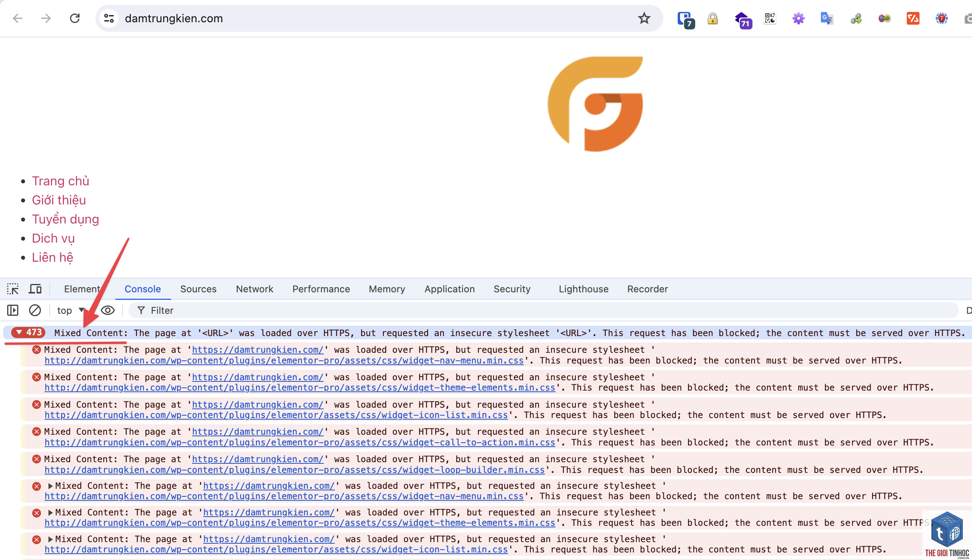Open the green link-chain extension icon
The image size is (972, 560).
click(x=856, y=18)
